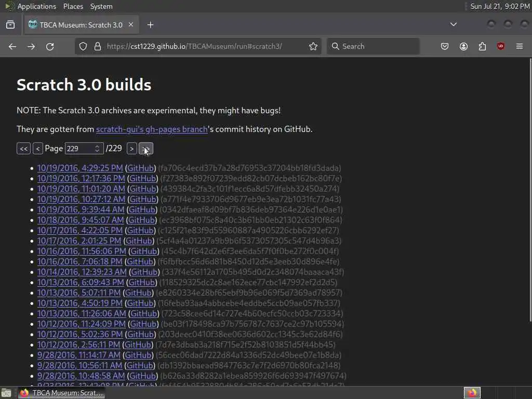Open the Firefox hamburger menu
The image size is (532, 399).
[x=520, y=46]
